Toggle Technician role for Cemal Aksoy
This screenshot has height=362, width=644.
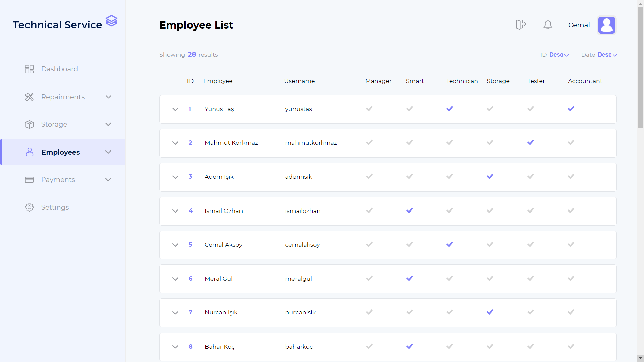pos(450,244)
